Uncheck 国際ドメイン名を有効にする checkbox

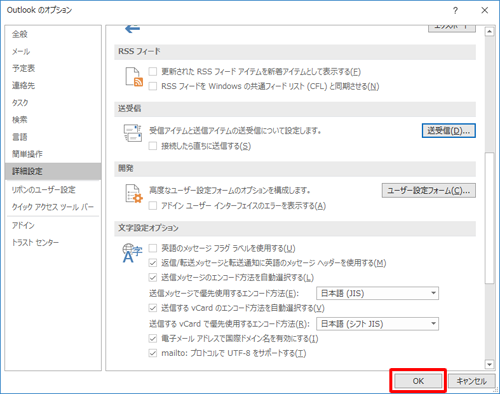pyautogui.click(x=153, y=339)
